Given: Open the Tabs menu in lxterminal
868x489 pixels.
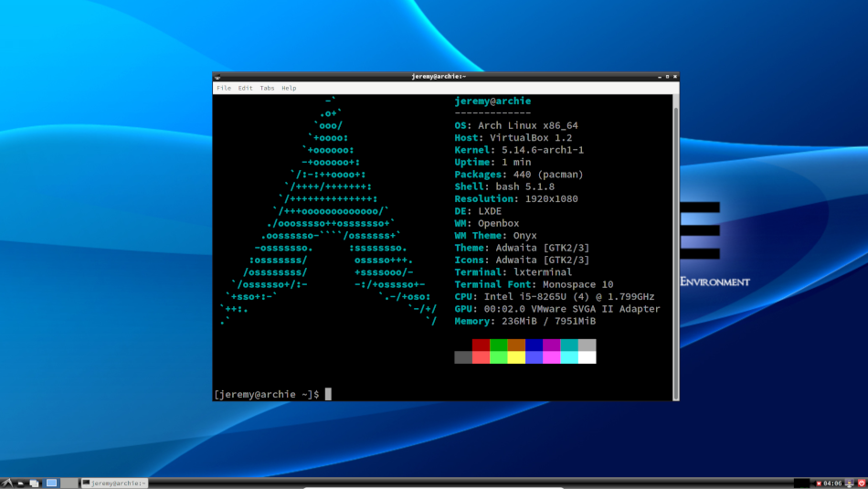Looking at the screenshot, I should pos(267,88).
